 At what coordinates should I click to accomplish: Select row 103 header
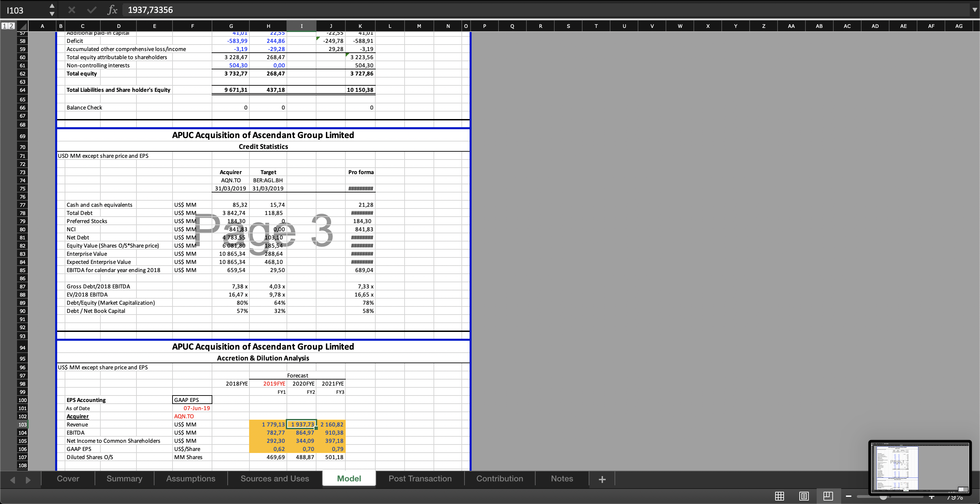22,424
